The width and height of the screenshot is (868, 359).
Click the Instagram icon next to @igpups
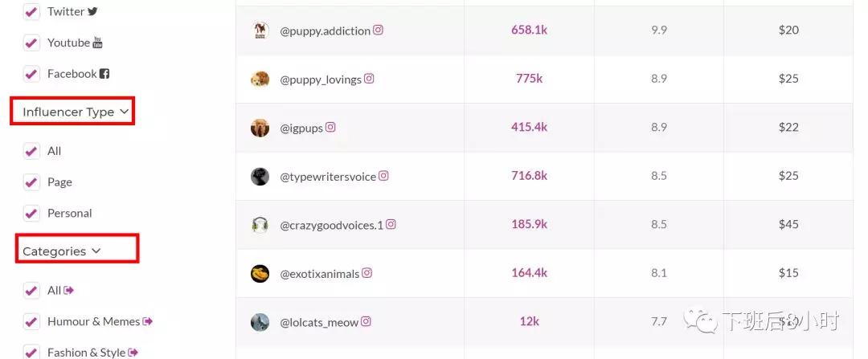[330, 127]
